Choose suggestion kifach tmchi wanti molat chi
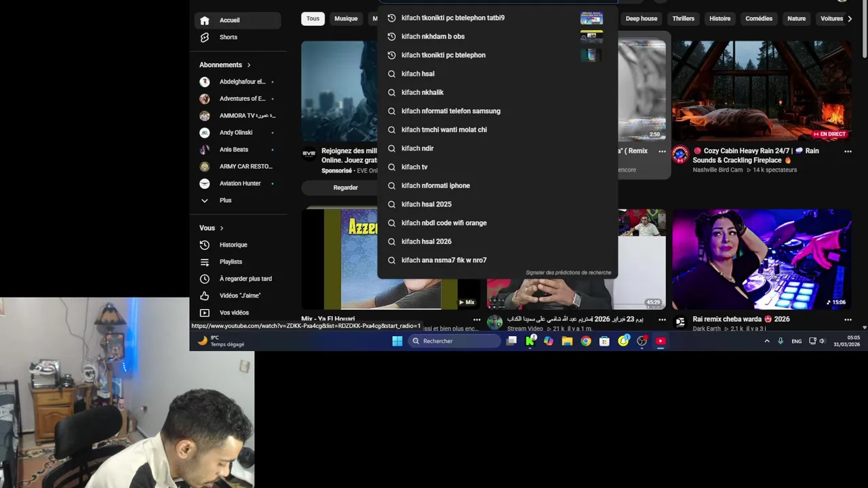The height and width of the screenshot is (488, 868). (497, 129)
